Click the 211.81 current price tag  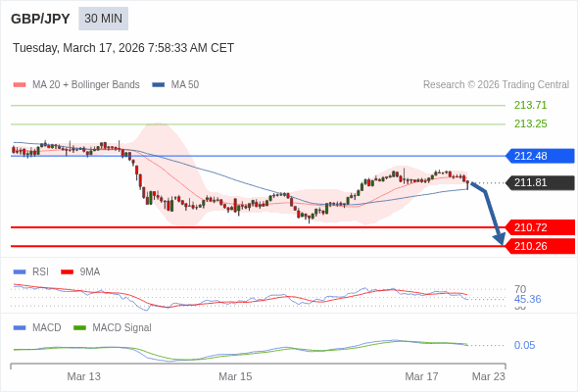coord(540,182)
